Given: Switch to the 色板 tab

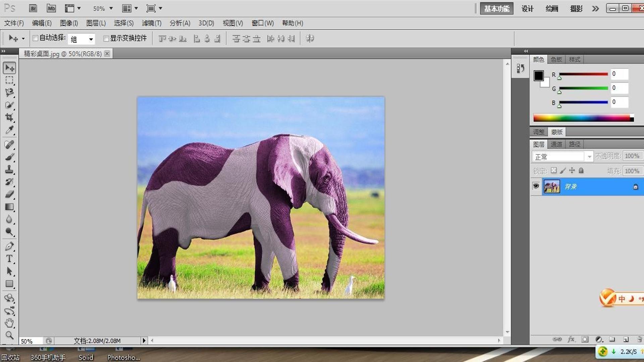Looking at the screenshot, I should click(x=556, y=59).
